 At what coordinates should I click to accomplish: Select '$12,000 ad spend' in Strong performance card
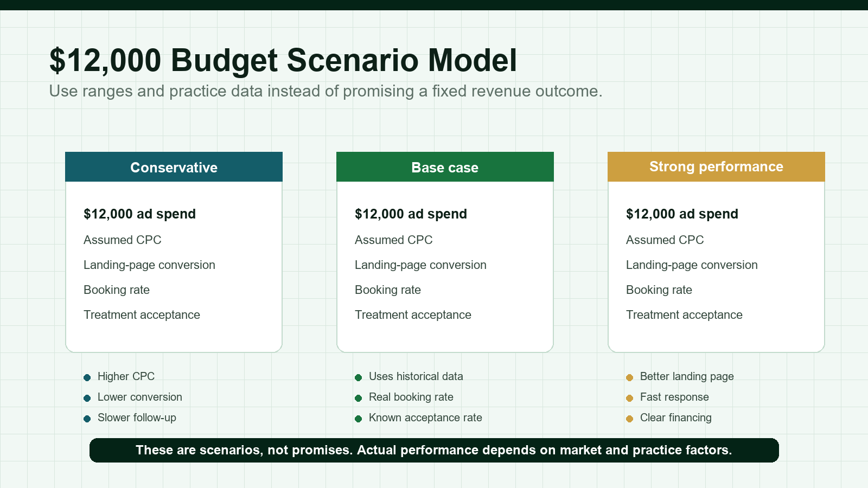(682, 214)
